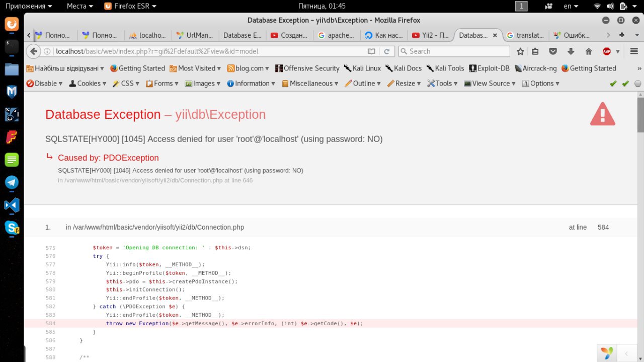Viewport: 644px width, 362px height.
Task: Go to Firefox home page icon
Action: tap(589, 51)
